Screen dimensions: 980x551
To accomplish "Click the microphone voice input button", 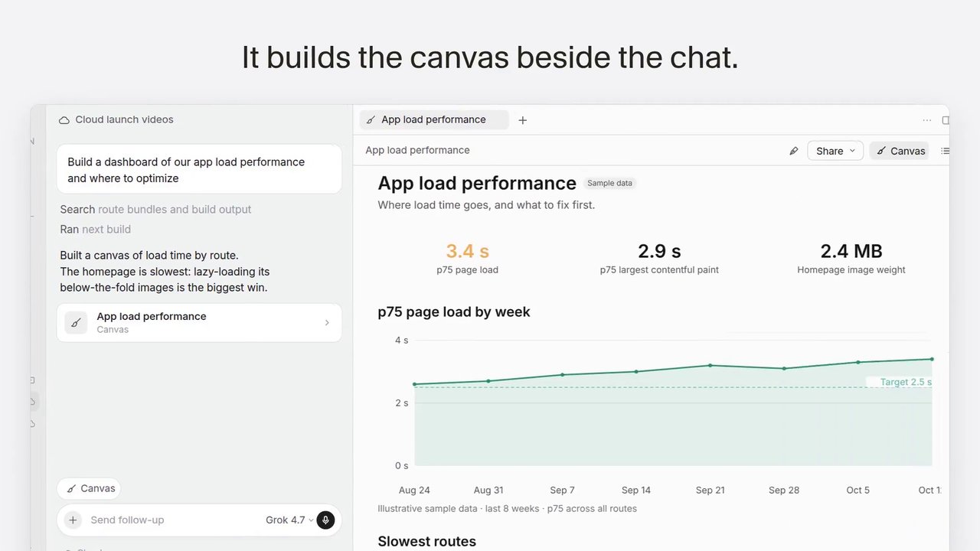I will (x=325, y=520).
